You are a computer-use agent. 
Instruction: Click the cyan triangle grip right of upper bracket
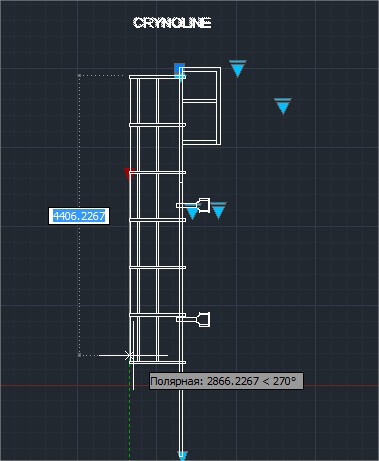pyautogui.click(x=218, y=210)
